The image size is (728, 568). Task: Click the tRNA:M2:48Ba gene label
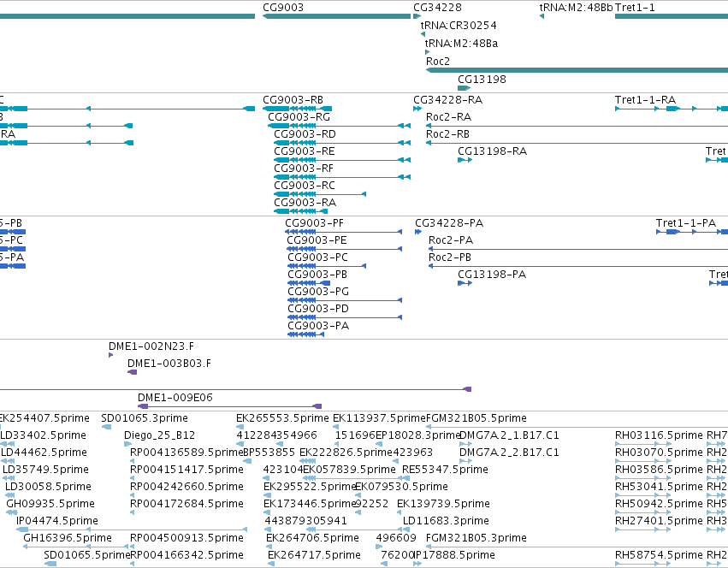(x=461, y=43)
